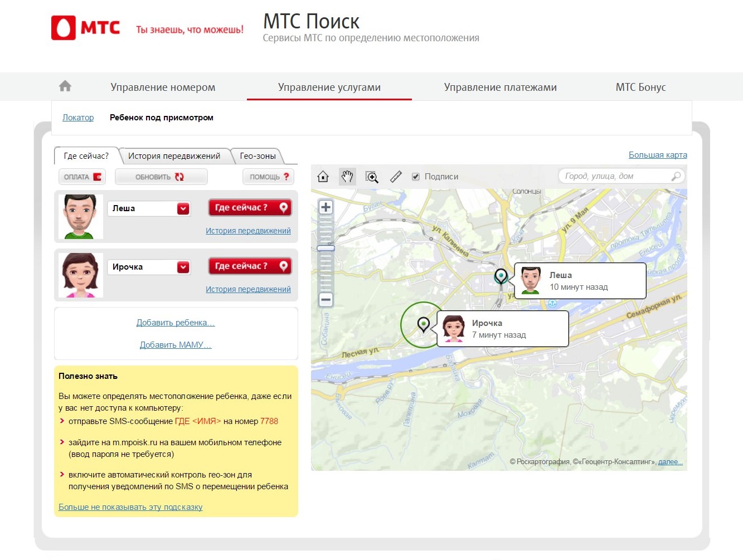Open История передвижений link for Ирочка
743x560 pixels.
(x=248, y=289)
